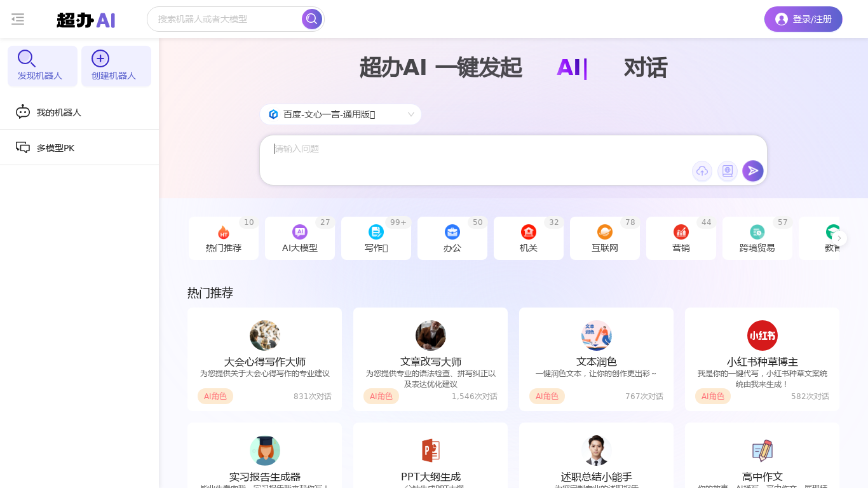Click the magnifier inside the search bar

click(311, 19)
